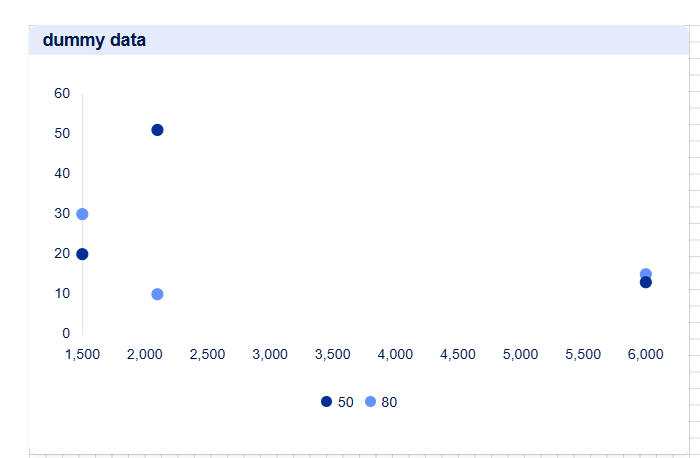Select the light blue point at value 10
Viewport: 700px width, 458px height.
point(157,294)
